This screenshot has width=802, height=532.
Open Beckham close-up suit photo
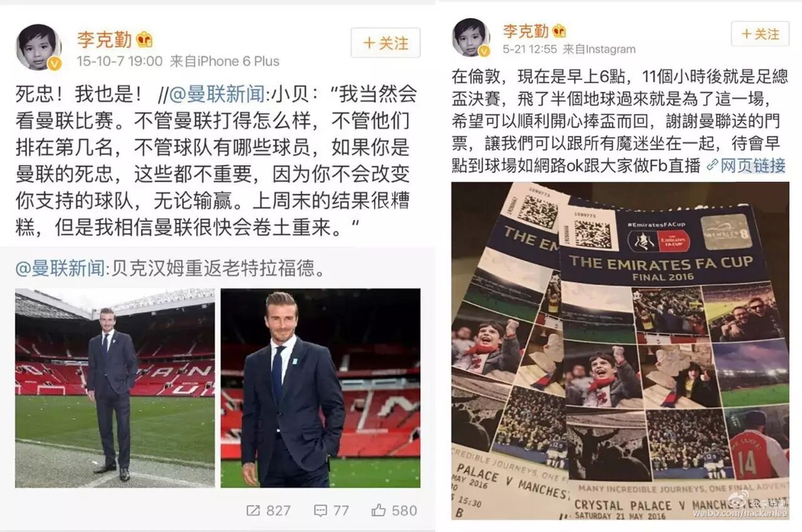[x=320, y=388]
